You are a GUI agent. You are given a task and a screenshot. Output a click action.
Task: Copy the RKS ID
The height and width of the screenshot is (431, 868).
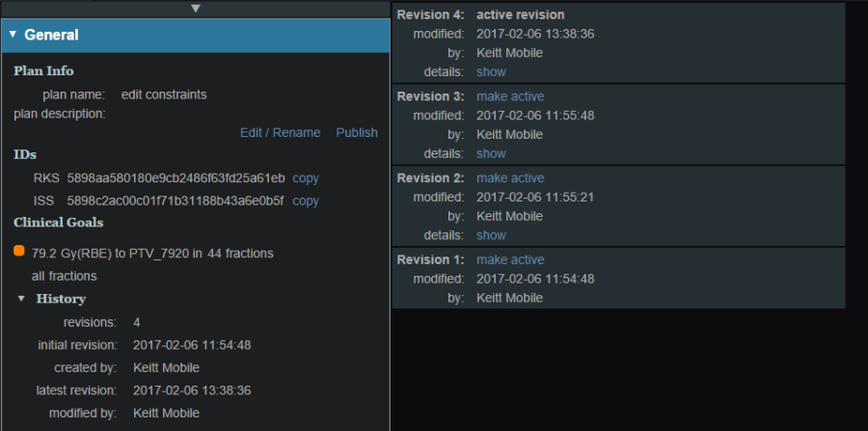coord(306,178)
